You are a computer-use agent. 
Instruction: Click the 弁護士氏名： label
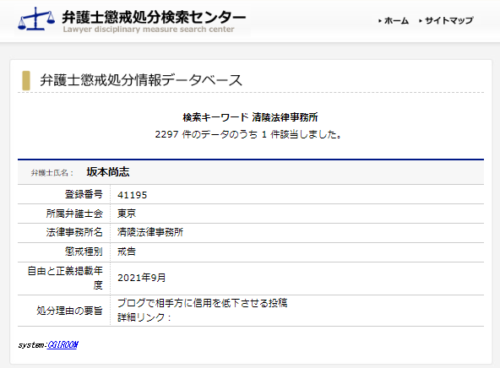(52, 173)
